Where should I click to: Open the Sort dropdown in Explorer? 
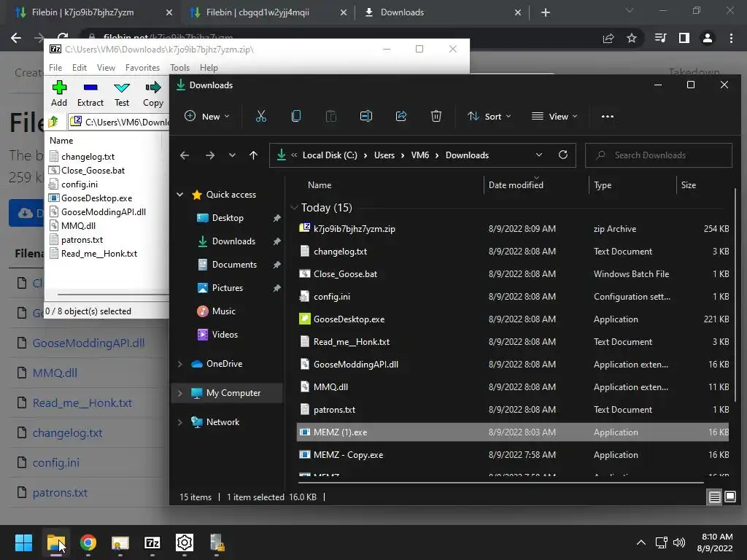click(489, 116)
